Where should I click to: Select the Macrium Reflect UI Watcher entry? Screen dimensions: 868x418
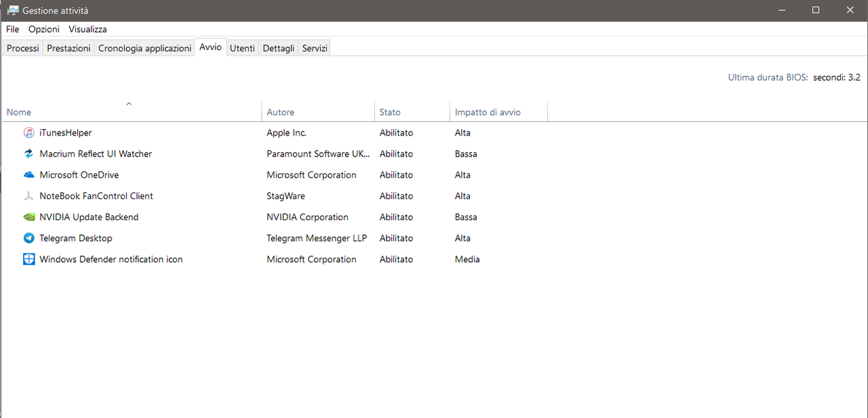coord(96,154)
